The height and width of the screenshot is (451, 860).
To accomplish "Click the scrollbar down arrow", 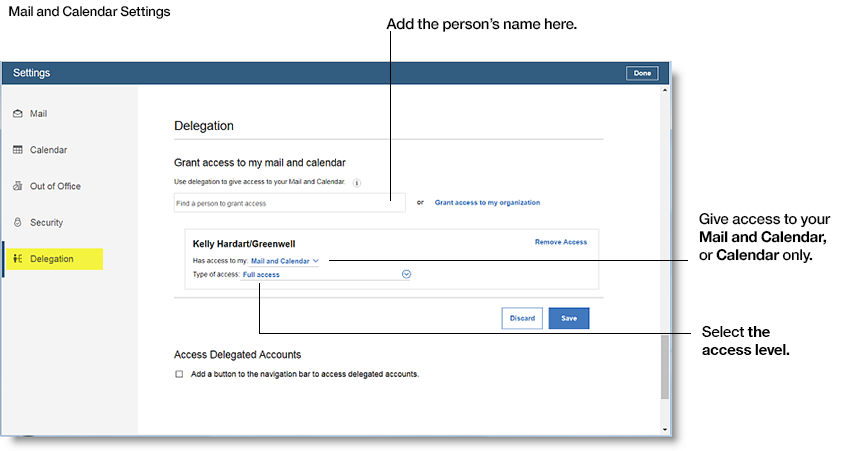I will [665, 430].
